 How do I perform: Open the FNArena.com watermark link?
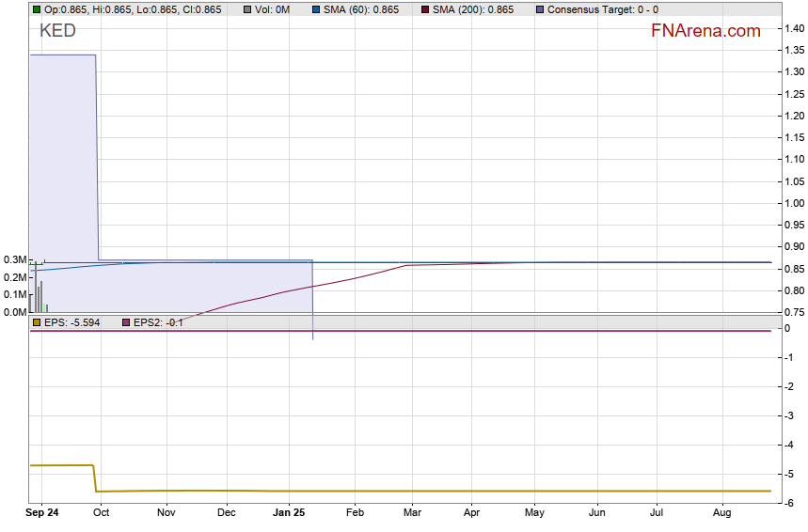point(705,31)
